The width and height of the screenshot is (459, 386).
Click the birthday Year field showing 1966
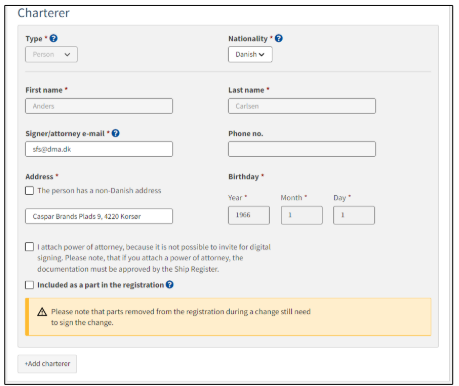click(x=249, y=215)
